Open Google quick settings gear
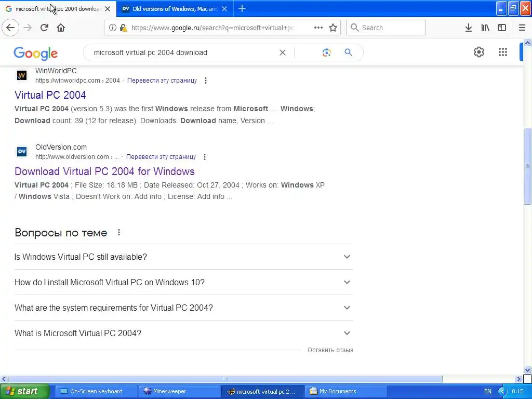Viewport: 532px width, 399px height. pos(478,52)
